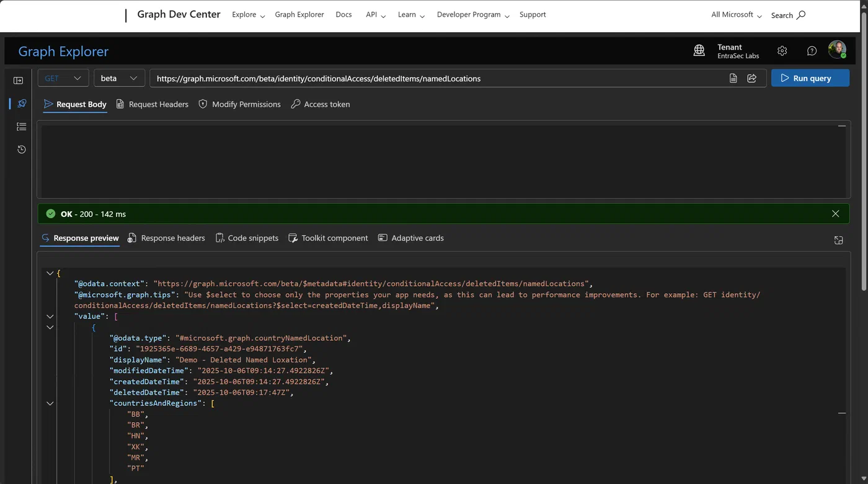This screenshot has width=868, height=484.
Task: Click the document icon in URL bar
Action: [733, 78]
